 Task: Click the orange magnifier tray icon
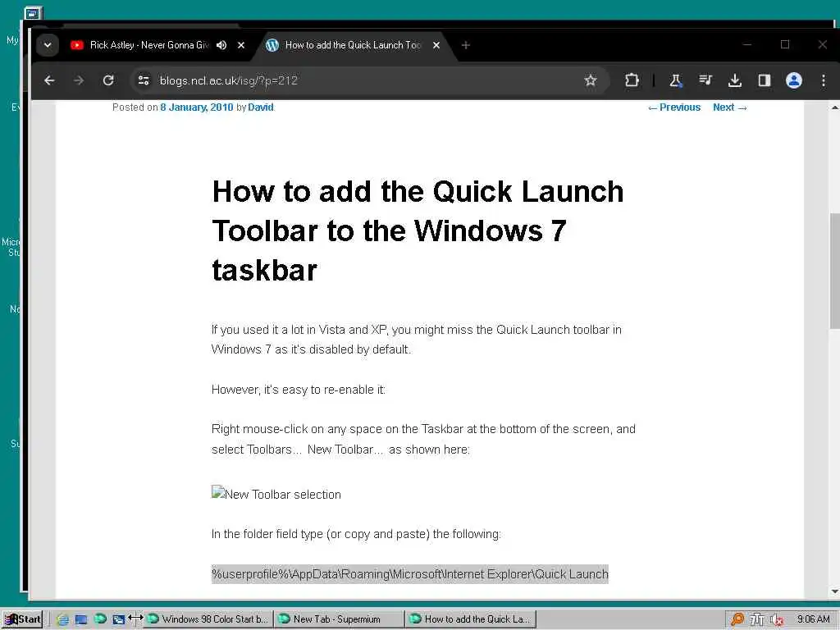click(x=737, y=619)
